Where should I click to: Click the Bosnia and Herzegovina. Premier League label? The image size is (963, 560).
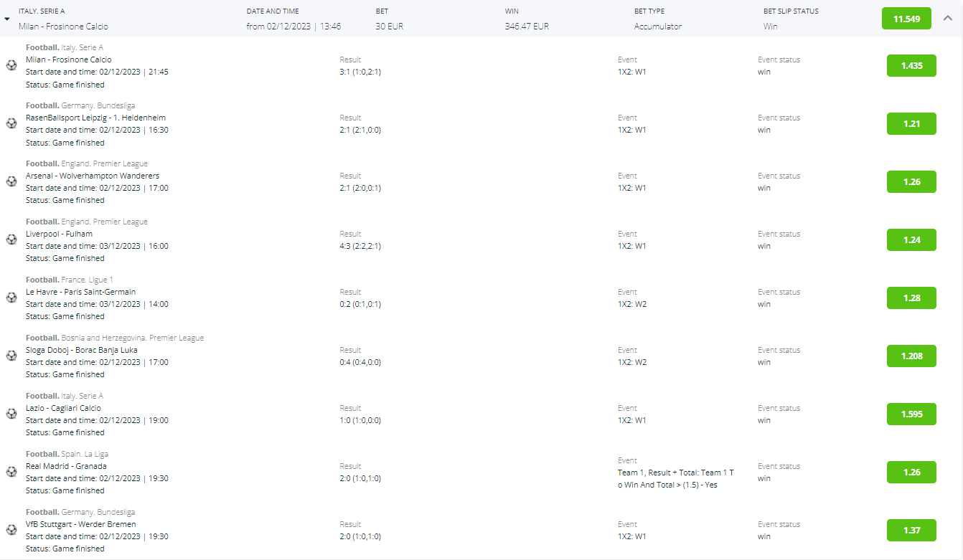(133, 338)
